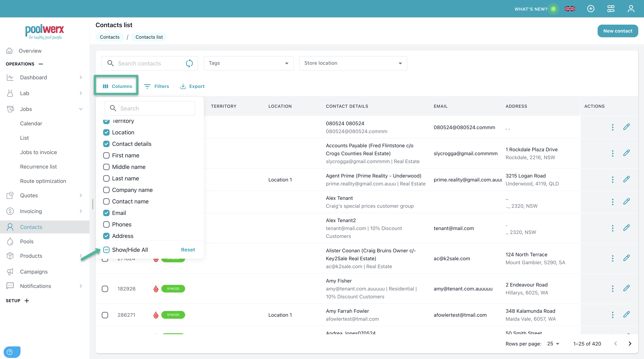
Task: Go to next page arrow
Action: (630, 344)
